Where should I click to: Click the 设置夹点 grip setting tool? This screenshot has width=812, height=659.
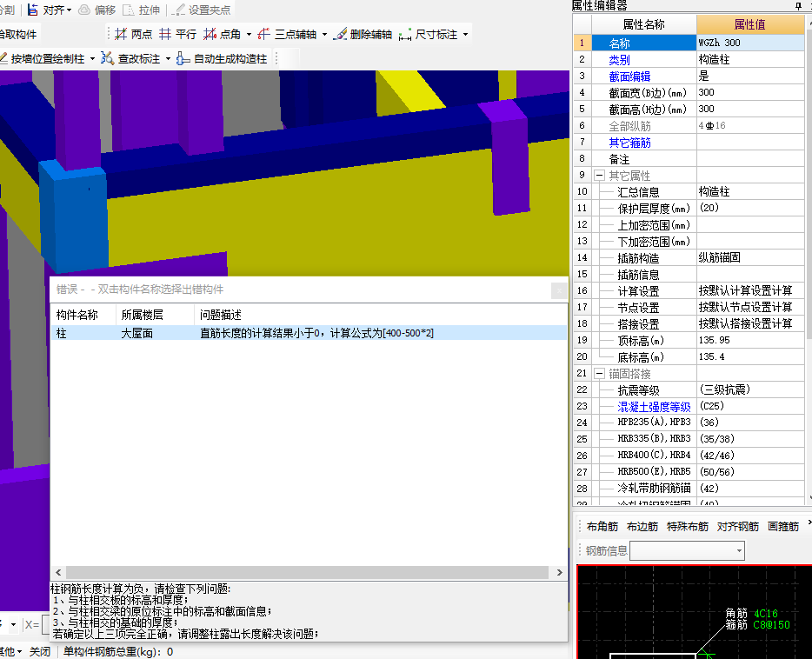[x=202, y=10]
